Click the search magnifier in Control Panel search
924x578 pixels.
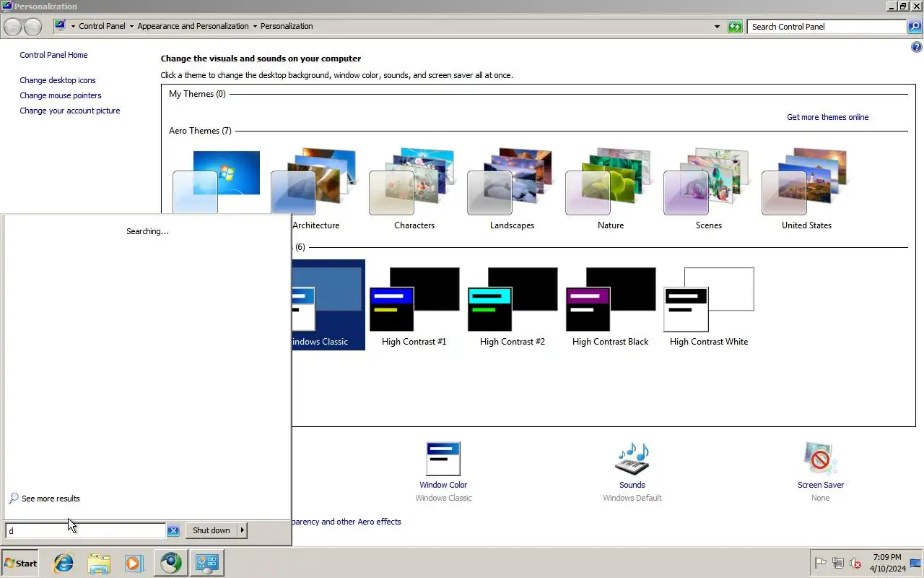click(915, 27)
